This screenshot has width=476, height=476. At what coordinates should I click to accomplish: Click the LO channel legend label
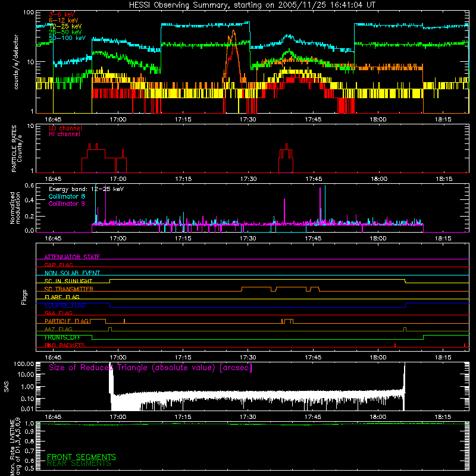click(65, 128)
